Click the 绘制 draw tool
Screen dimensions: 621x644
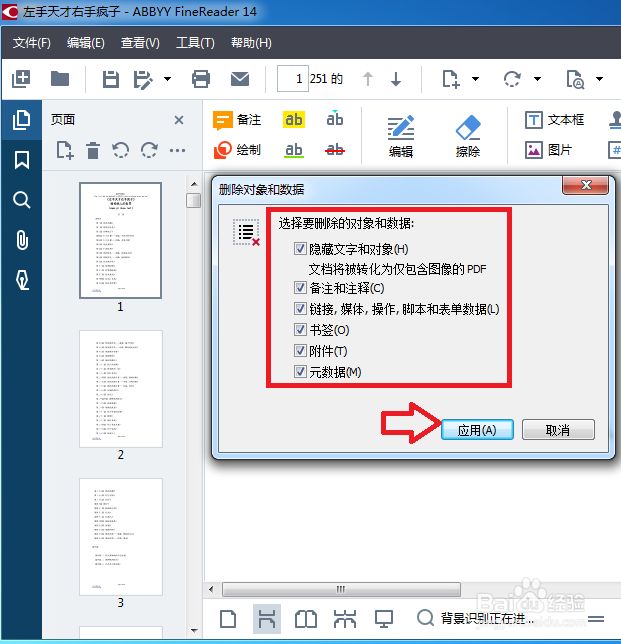(237, 150)
